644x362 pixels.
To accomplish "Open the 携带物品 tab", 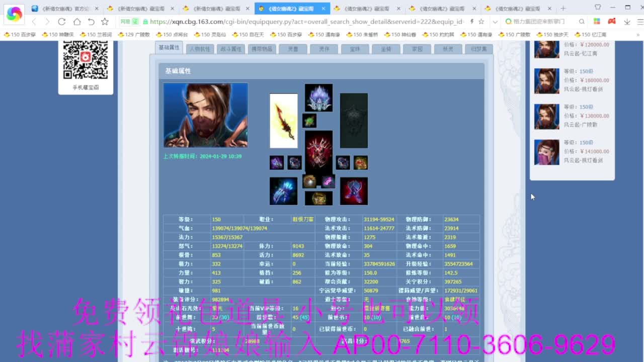I will click(x=262, y=49).
